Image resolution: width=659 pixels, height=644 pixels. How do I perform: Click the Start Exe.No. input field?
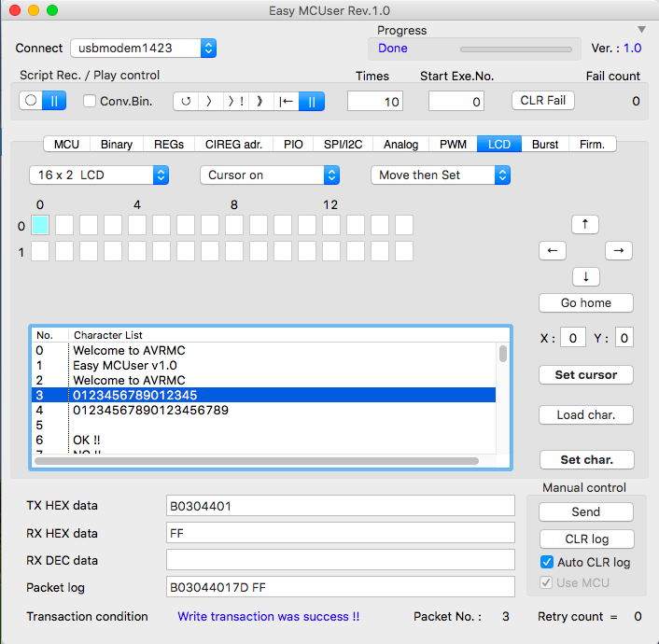click(456, 102)
